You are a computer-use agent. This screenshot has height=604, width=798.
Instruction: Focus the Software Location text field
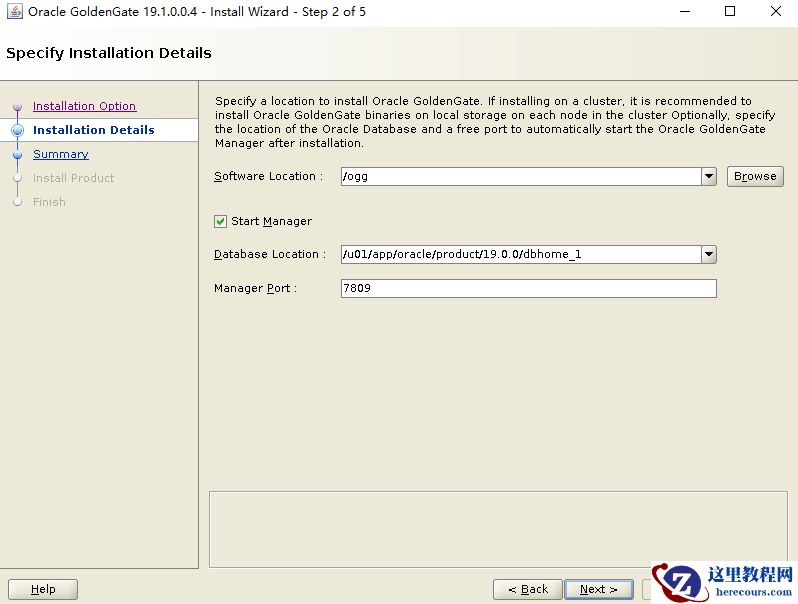pyautogui.click(x=521, y=177)
